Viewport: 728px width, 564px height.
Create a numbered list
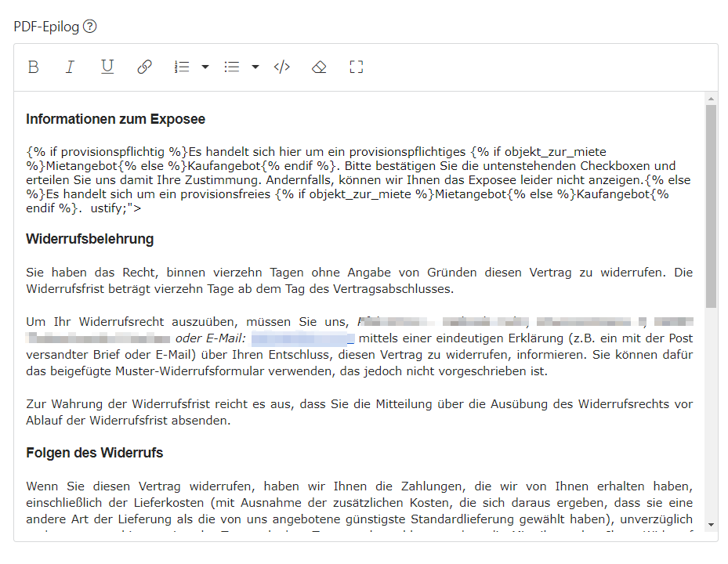182,67
